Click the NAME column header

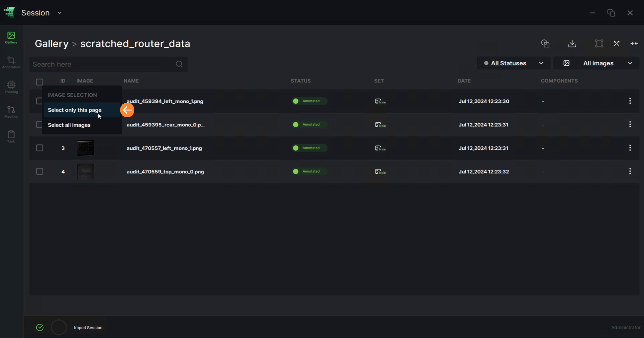(x=131, y=81)
